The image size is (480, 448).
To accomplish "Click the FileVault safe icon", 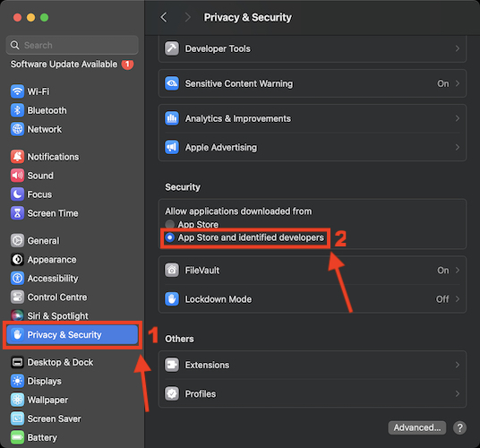I will click(x=172, y=270).
